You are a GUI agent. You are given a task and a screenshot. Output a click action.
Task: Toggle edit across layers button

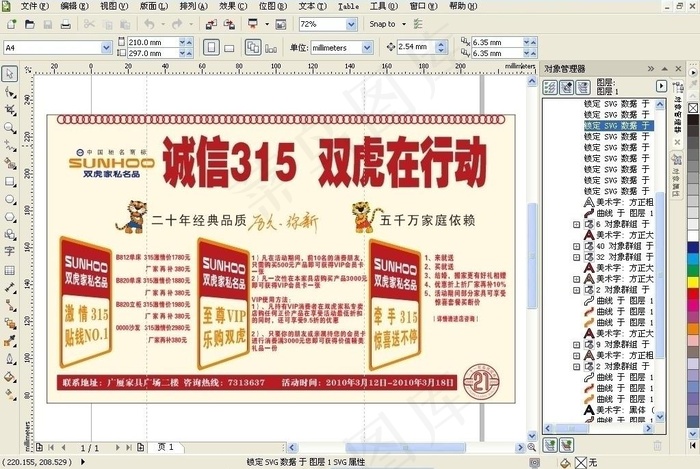coord(567,87)
